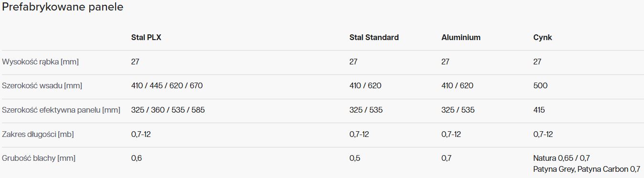Select the '325 / 360 / 535 / 585' value
This screenshot has width=644, height=178.
(168, 110)
